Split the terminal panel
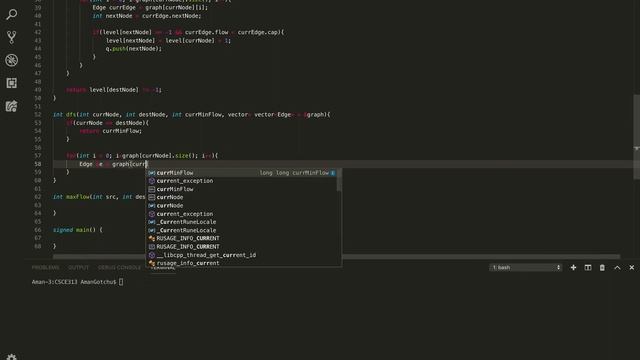640x360 pixels. (588, 267)
